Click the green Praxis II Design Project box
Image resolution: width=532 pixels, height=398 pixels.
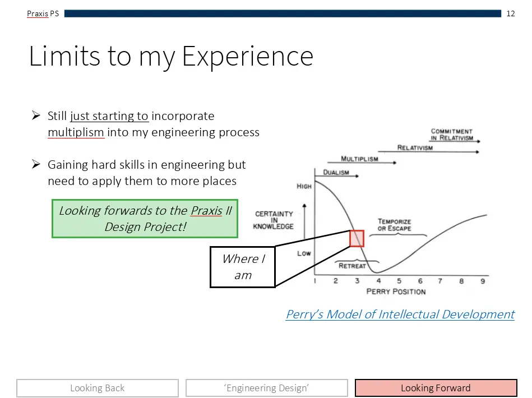(x=145, y=219)
